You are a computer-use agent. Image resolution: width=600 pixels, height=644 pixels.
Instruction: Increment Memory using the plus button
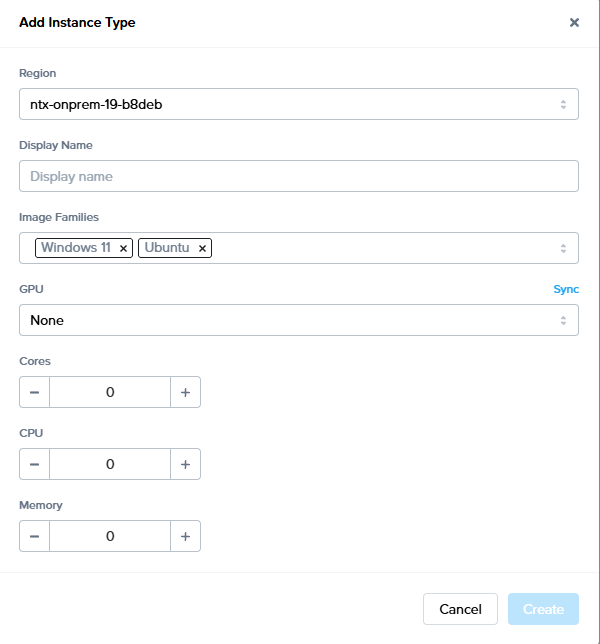(185, 537)
